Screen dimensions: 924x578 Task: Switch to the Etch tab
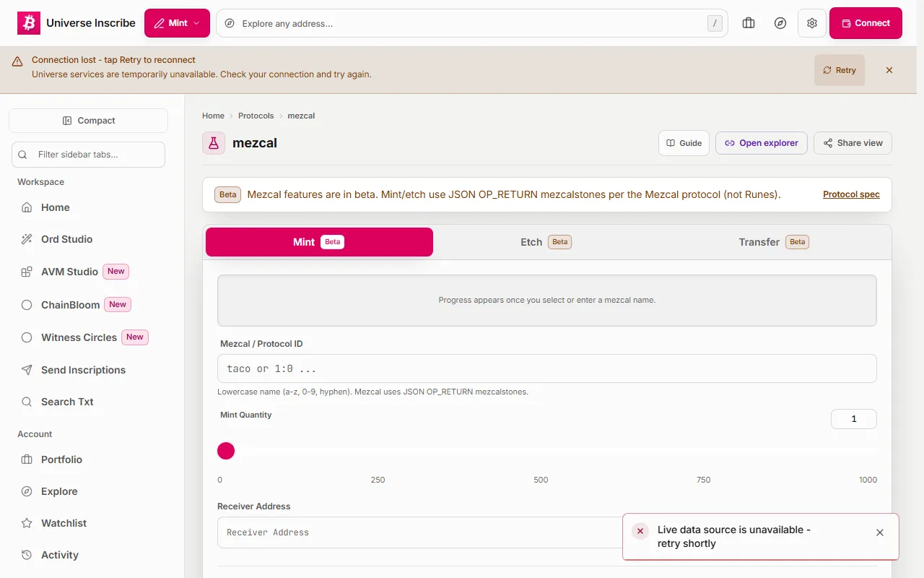(x=546, y=242)
